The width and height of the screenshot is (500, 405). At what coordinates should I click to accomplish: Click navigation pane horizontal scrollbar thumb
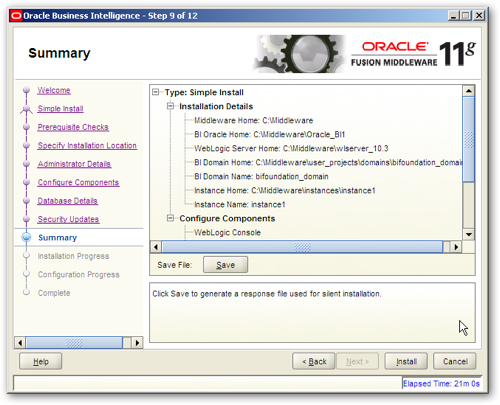[74, 343]
